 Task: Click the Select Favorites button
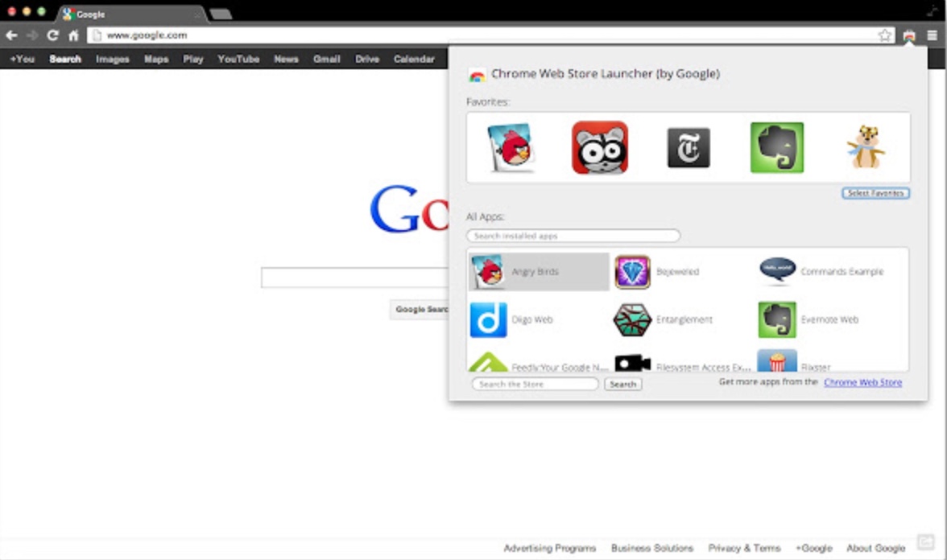pyautogui.click(x=875, y=193)
